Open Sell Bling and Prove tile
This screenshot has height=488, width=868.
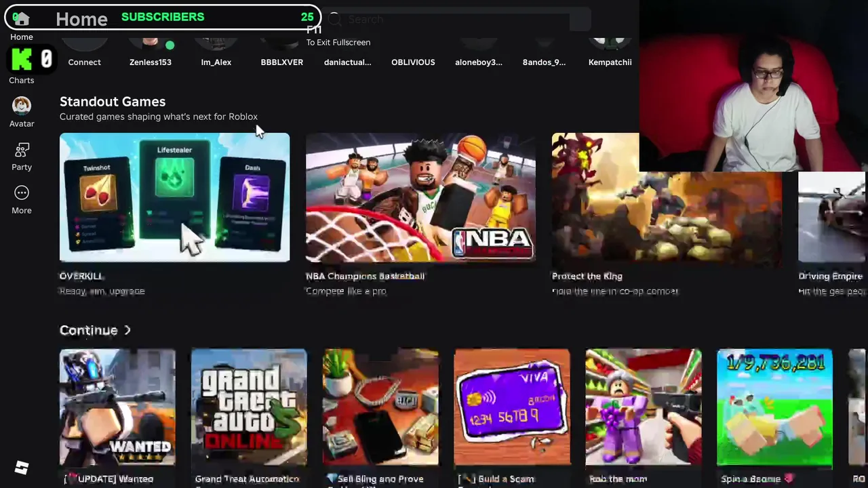click(380, 407)
